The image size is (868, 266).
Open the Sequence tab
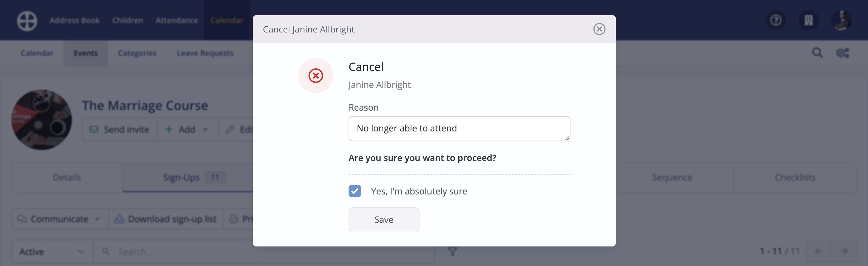coord(672,177)
